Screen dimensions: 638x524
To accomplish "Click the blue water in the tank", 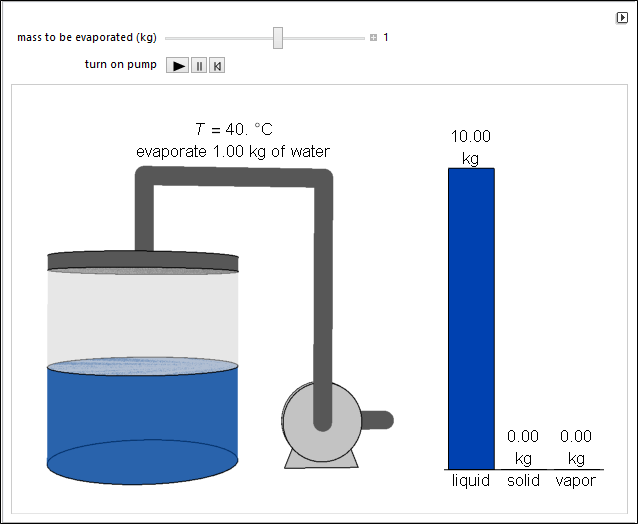I will [x=142, y=420].
